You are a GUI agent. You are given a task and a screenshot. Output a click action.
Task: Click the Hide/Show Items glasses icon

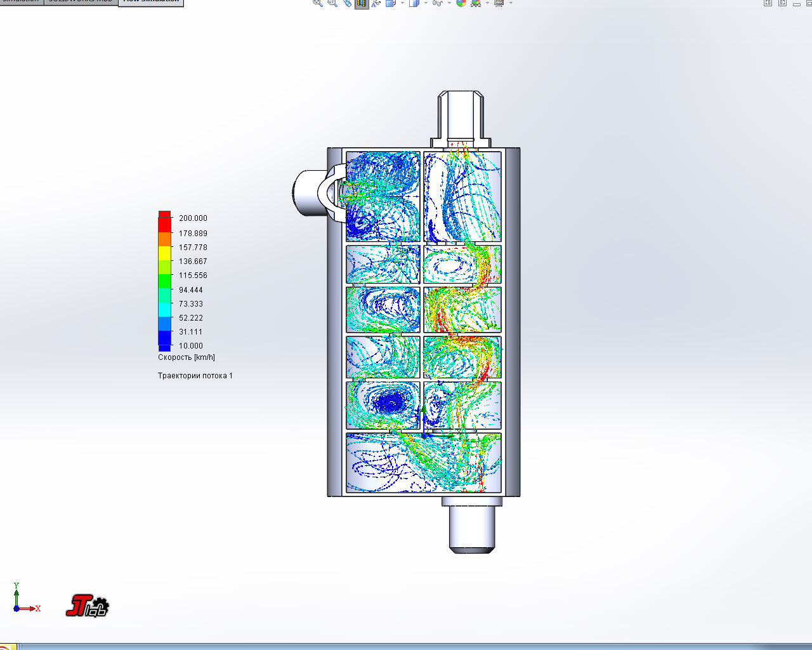437,3
